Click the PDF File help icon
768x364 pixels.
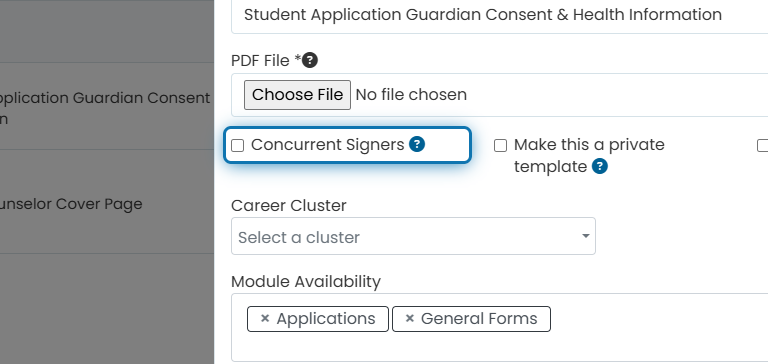(310, 61)
